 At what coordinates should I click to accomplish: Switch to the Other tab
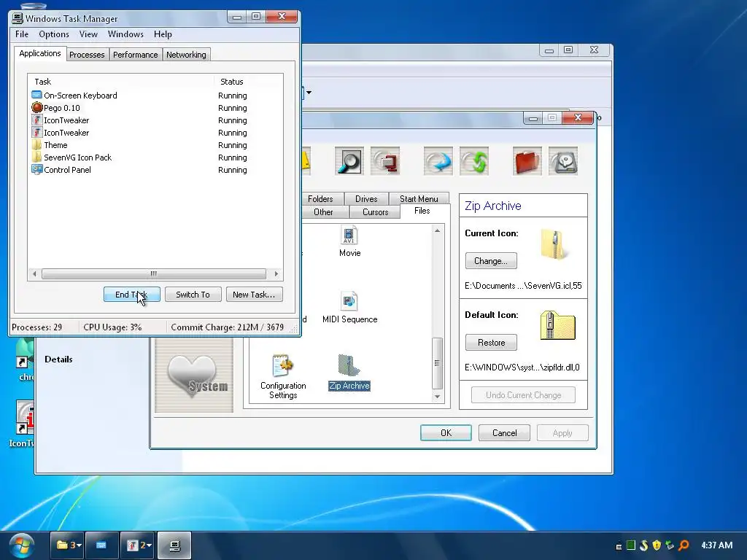pos(323,212)
